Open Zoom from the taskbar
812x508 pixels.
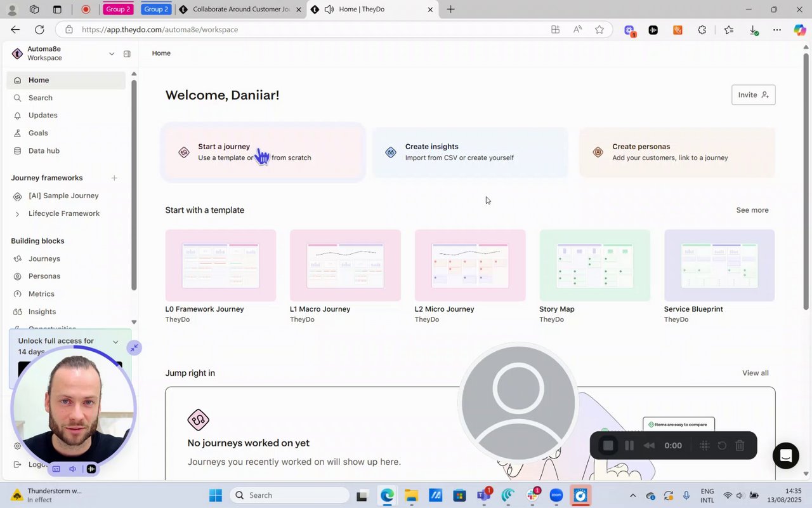[x=556, y=495]
